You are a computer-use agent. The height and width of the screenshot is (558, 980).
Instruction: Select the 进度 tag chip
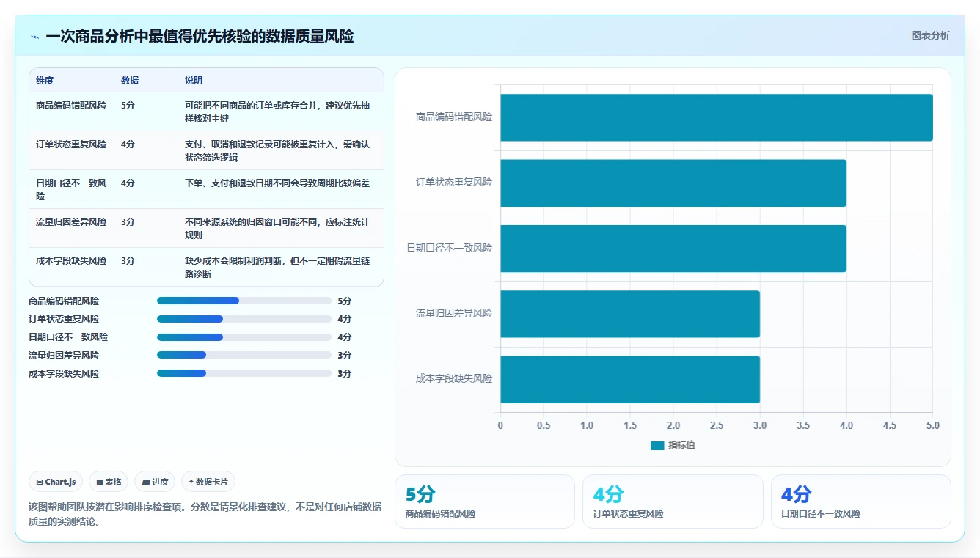point(155,482)
